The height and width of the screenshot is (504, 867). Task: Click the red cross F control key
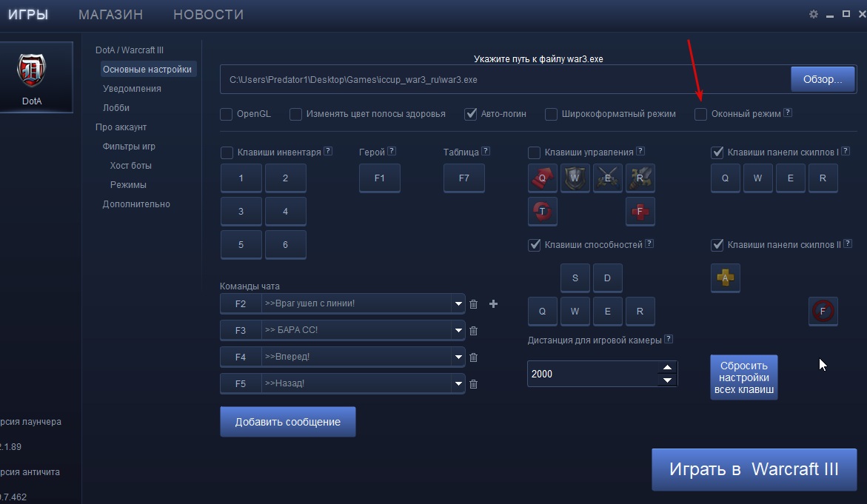[x=640, y=211]
